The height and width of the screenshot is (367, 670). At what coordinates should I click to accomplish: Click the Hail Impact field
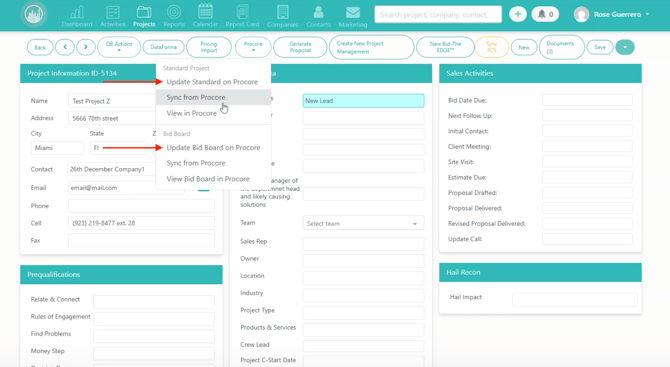click(575, 299)
